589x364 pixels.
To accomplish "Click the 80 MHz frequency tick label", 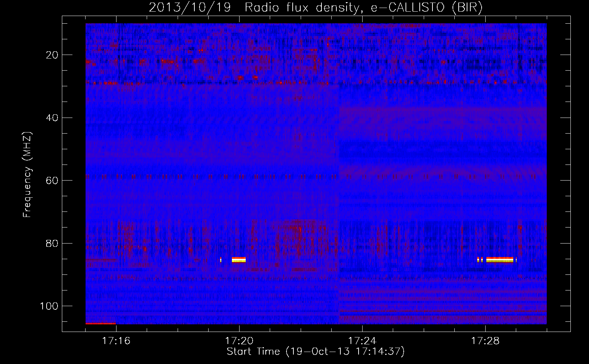I will [x=52, y=243].
